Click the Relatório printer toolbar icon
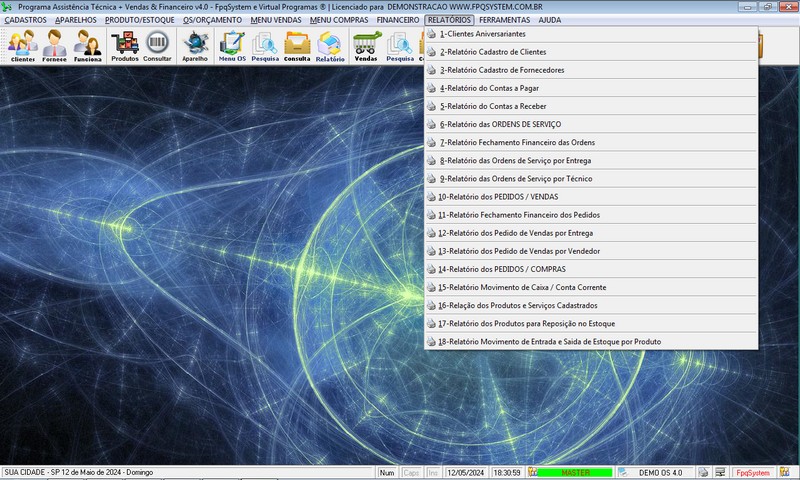The image size is (800, 480). click(330, 45)
